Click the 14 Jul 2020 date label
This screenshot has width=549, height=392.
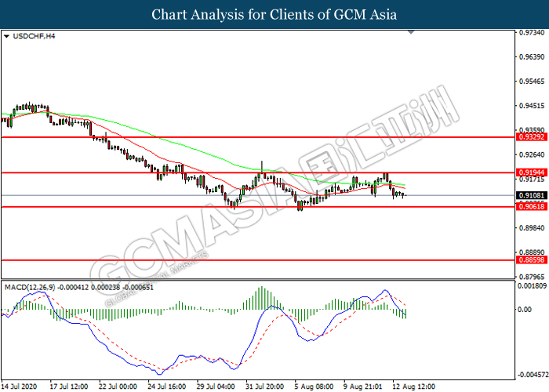19,387
